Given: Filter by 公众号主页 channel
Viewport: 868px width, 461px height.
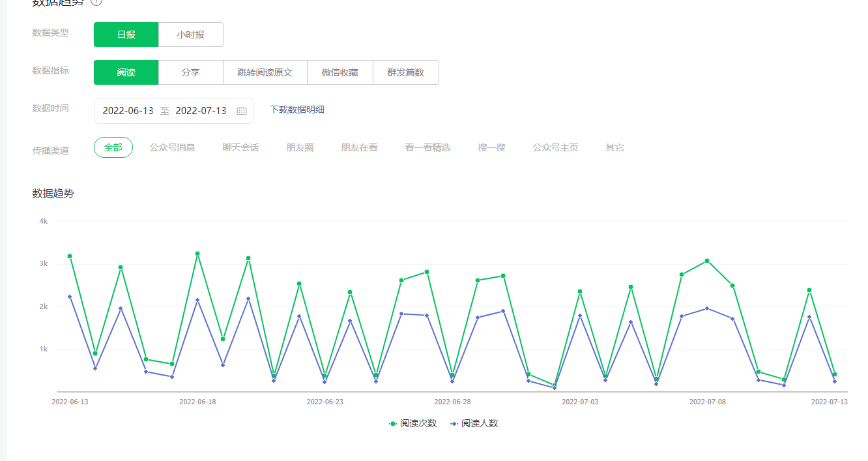Looking at the screenshot, I should click(x=556, y=147).
